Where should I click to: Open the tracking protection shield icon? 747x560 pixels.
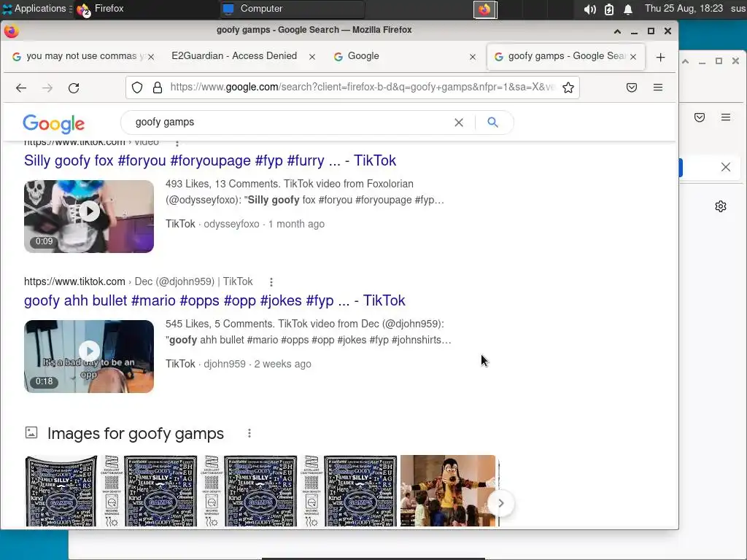click(x=137, y=87)
